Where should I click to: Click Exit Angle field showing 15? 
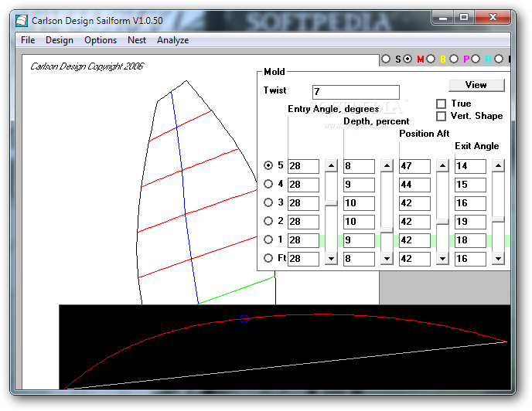[470, 185]
